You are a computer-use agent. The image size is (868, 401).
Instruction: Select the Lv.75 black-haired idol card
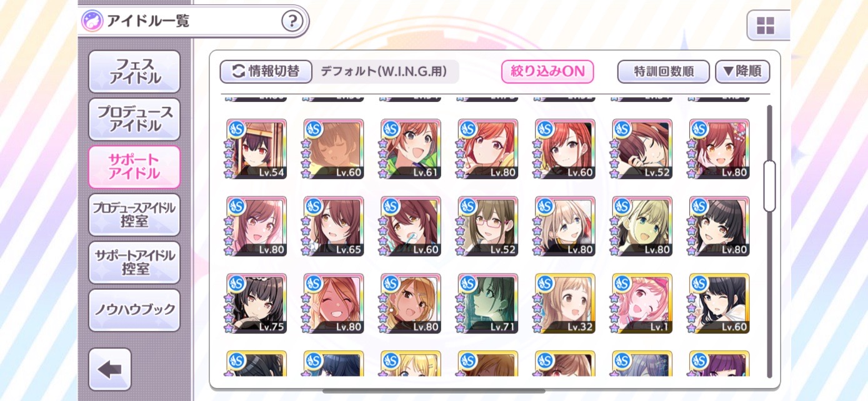[x=256, y=304]
